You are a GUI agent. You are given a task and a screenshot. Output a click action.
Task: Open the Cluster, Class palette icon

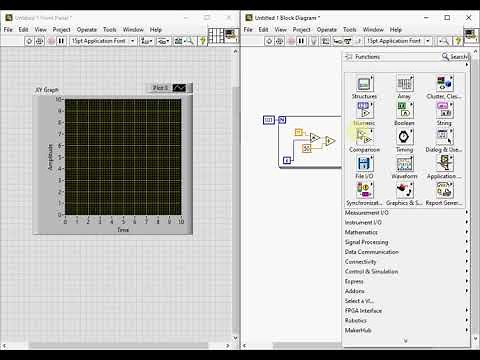coord(444,84)
